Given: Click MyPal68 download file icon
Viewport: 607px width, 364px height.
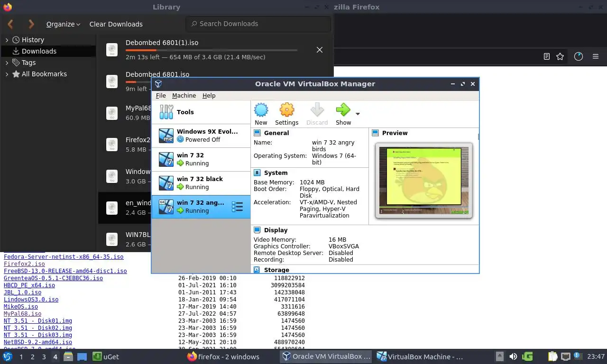Looking at the screenshot, I should [x=112, y=113].
